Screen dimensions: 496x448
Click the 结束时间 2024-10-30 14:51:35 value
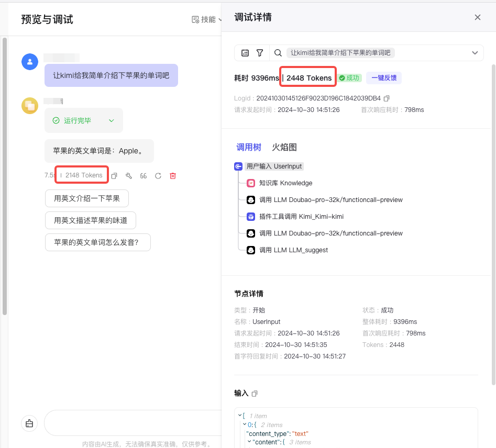tap(296, 345)
